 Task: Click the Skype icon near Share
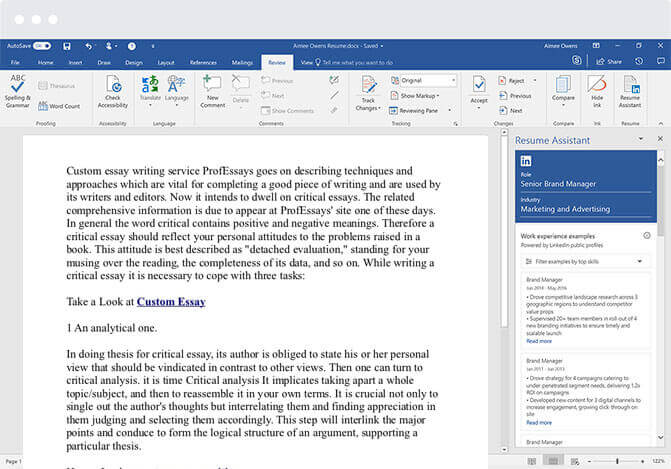[576, 60]
